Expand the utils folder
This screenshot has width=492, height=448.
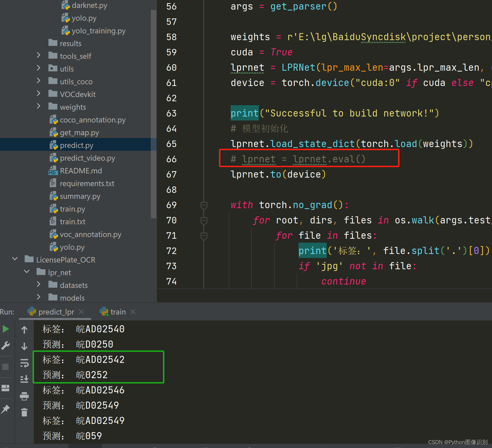click(39, 68)
